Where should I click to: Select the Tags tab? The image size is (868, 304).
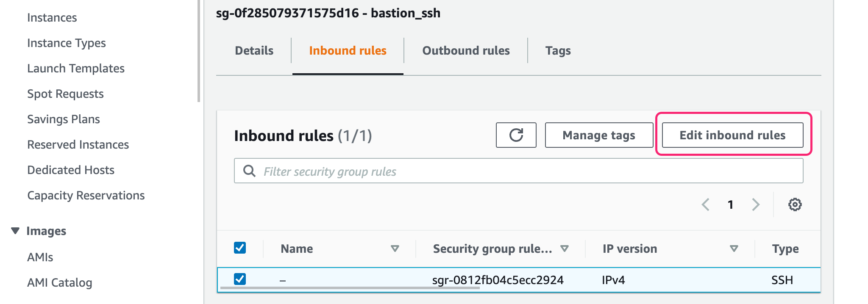(558, 50)
